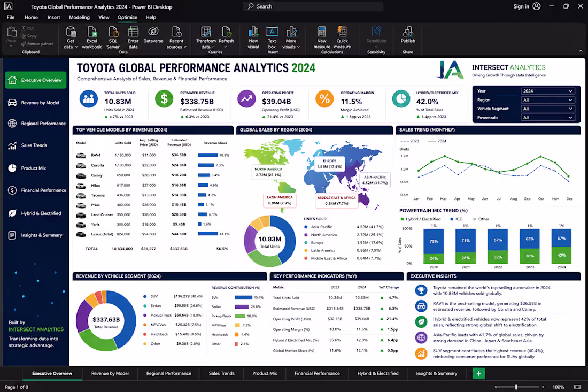Click Cut in Clipboard group
The height and width of the screenshot is (392, 588).
point(28,28)
